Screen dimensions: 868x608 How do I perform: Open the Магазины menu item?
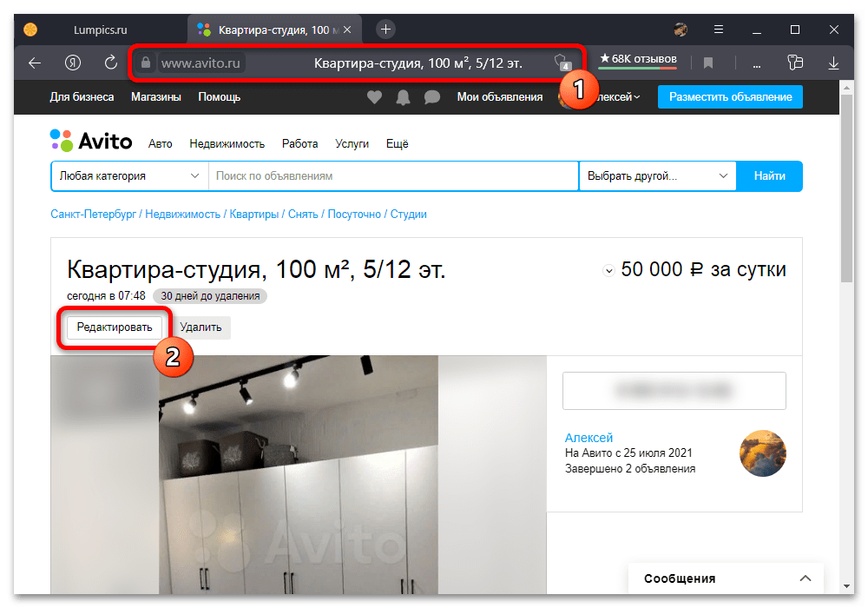[156, 97]
